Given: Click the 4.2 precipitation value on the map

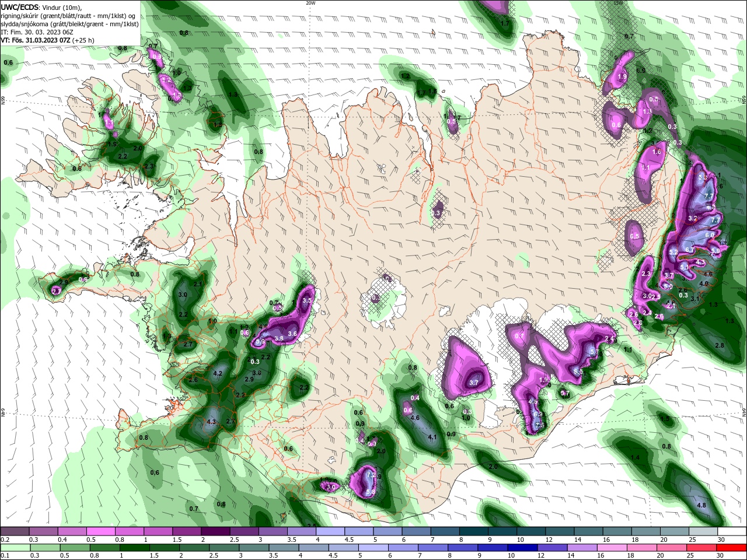Looking at the screenshot, I should 218,373.
